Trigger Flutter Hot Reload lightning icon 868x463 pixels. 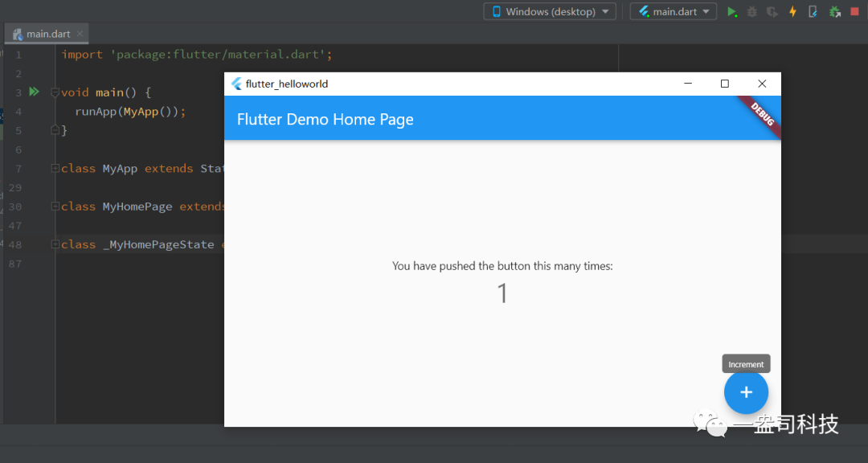click(x=792, y=11)
